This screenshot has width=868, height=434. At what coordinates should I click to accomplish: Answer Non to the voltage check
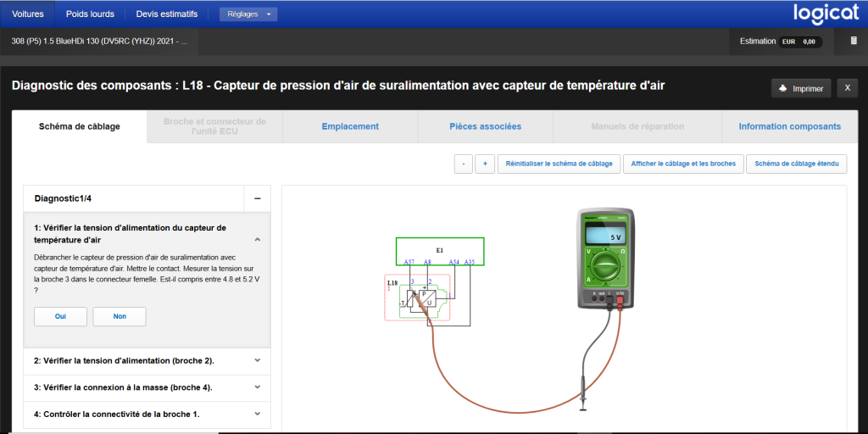point(120,316)
